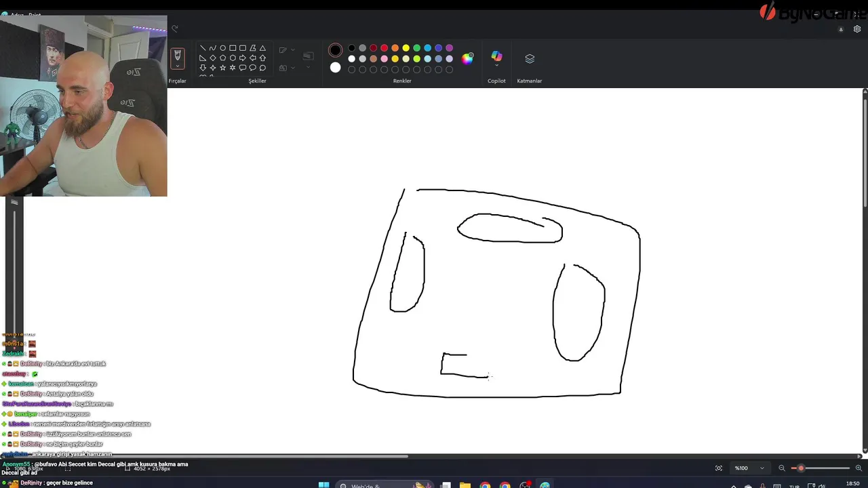The width and height of the screenshot is (868, 488).
Task: Open the Katmanlar layers panel
Action: click(530, 59)
